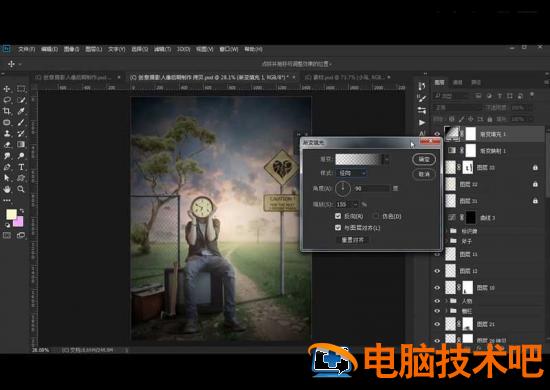Select the Eraser tool
Image resolution: width=550 pixels, height=390 pixels.
coord(7,144)
